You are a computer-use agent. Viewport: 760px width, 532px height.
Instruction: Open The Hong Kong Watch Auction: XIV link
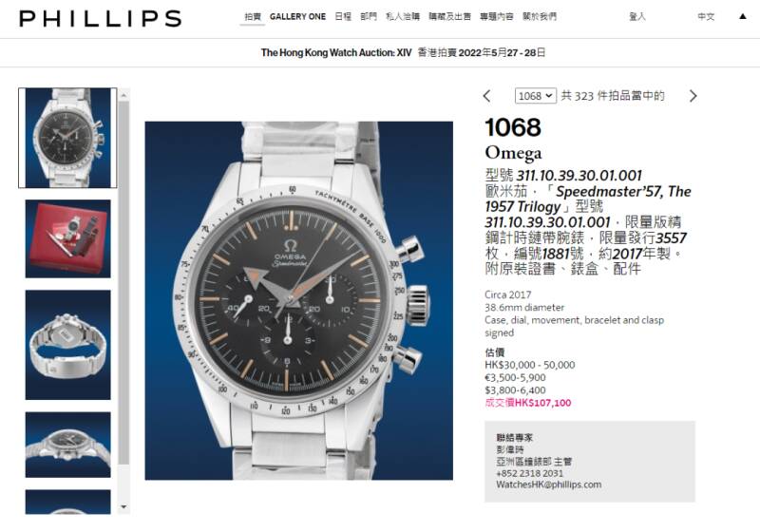[336, 52]
